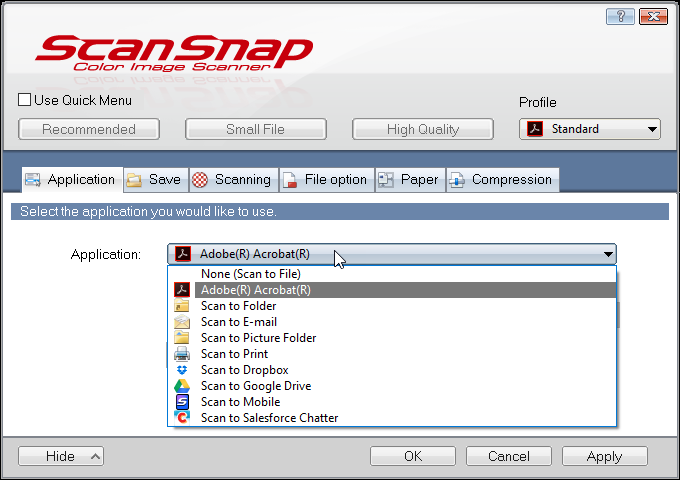
Task: Click the Compression tab icon
Action: pos(457,180)
